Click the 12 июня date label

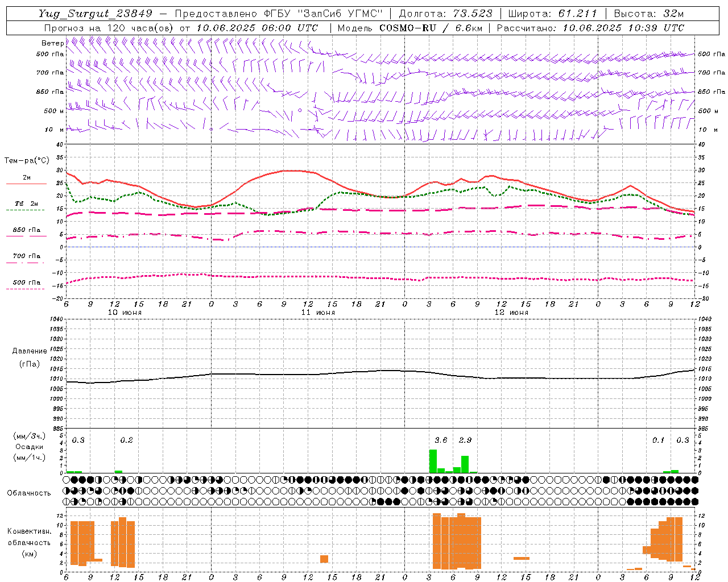511,313
